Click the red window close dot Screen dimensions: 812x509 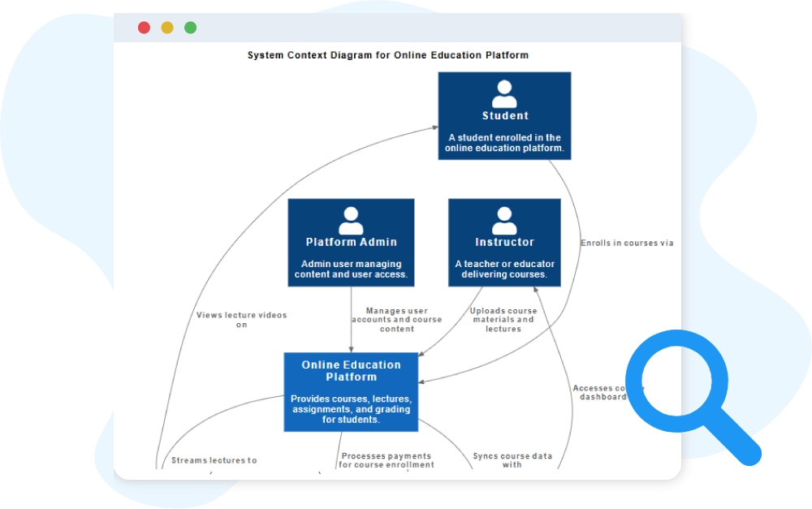tap(144, 28)
